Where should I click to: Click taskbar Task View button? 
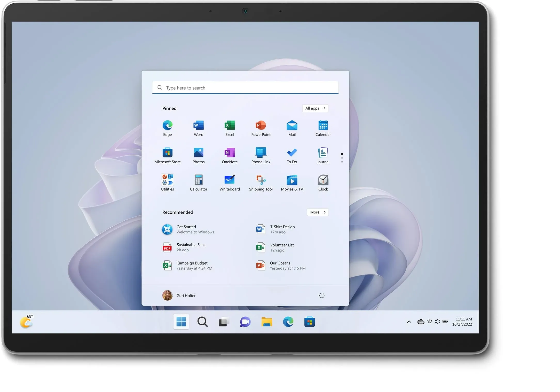click(224, 322)
